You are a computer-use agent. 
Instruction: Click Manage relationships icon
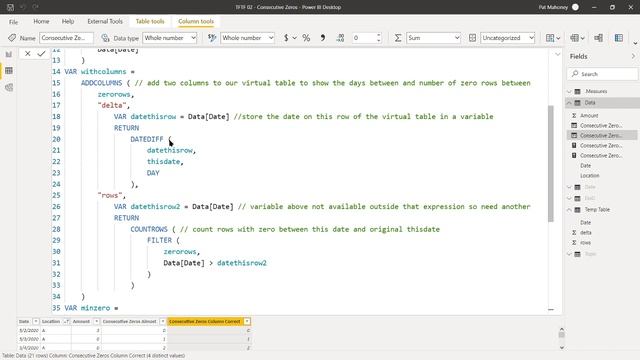click(599, 38)
